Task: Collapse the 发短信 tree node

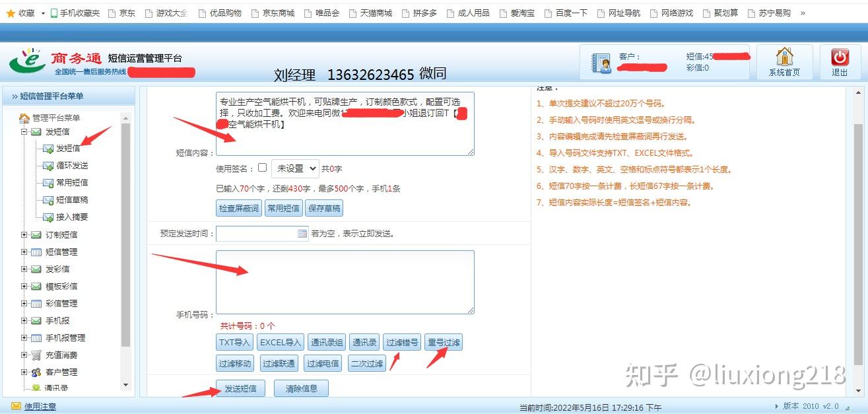Action: pos(24,132)
